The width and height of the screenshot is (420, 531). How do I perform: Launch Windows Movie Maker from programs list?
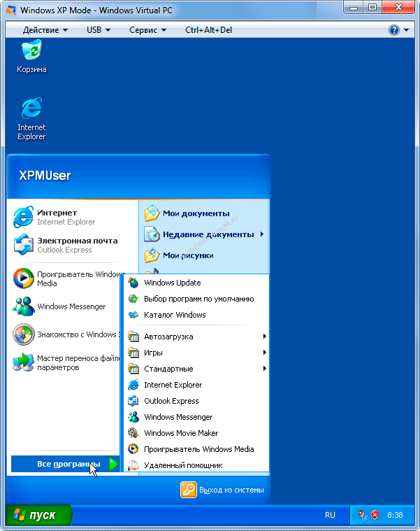point(180,433)
